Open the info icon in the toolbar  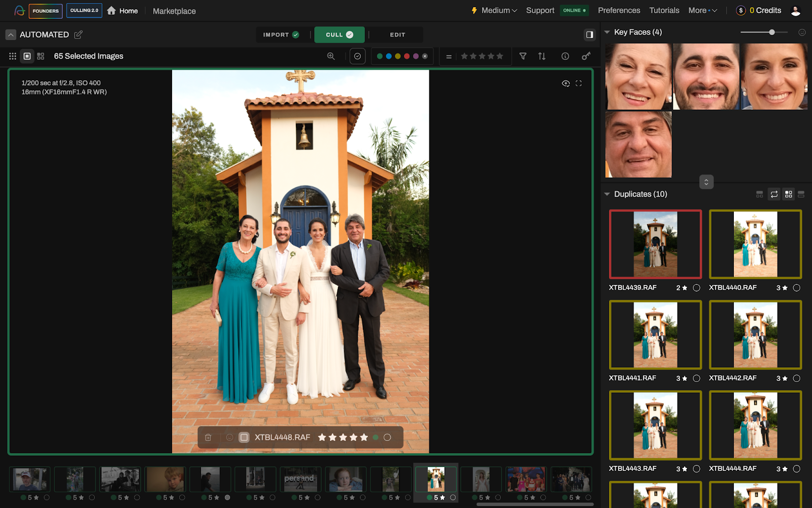[x=565, y=56]
